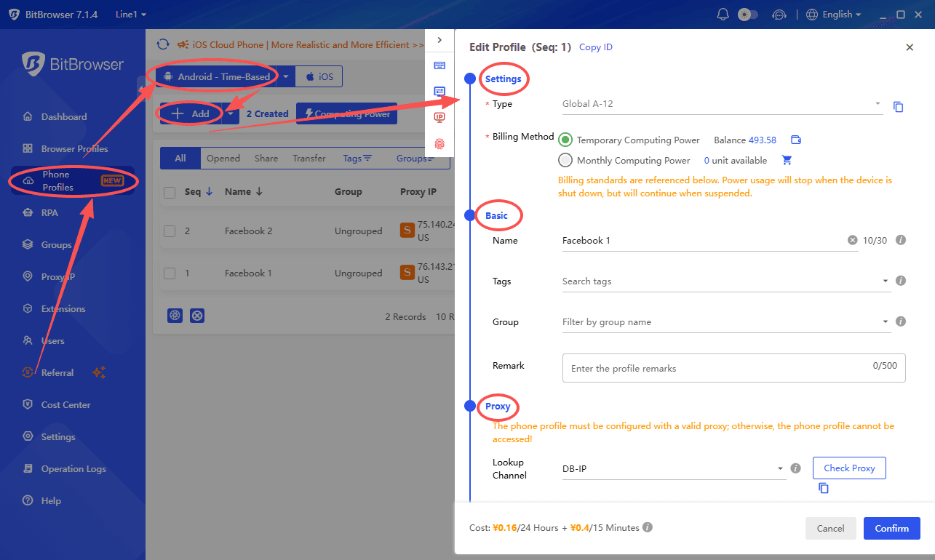Open the Filter by group name dropdown

pos(726,322)
